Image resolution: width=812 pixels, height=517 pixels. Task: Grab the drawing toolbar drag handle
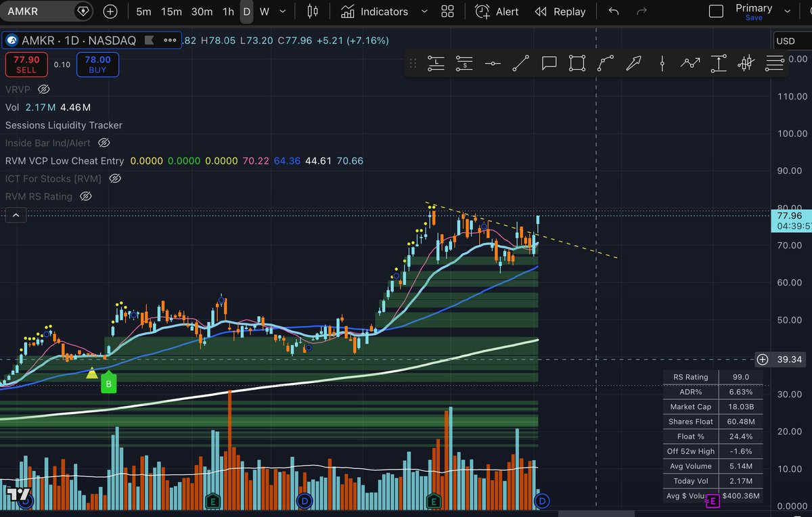pyautogui.click(x=413, y=64)
